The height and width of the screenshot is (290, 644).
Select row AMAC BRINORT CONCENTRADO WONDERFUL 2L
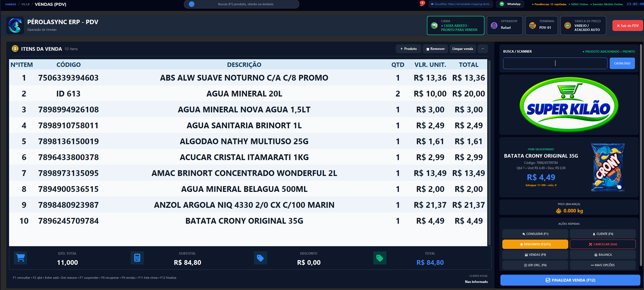coord(248,173)
